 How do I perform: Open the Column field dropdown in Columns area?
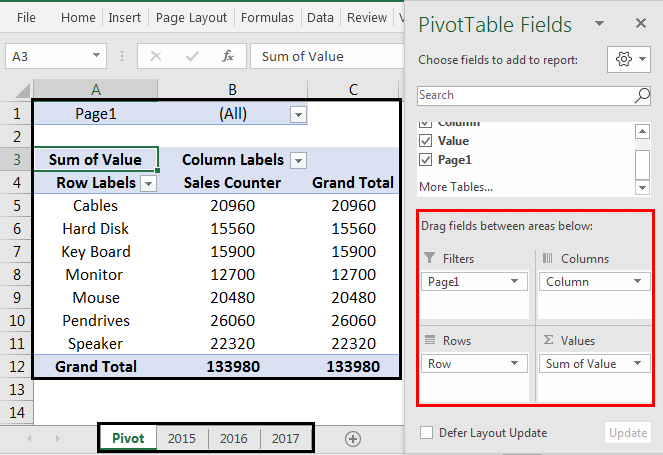(x=638, y=281)
